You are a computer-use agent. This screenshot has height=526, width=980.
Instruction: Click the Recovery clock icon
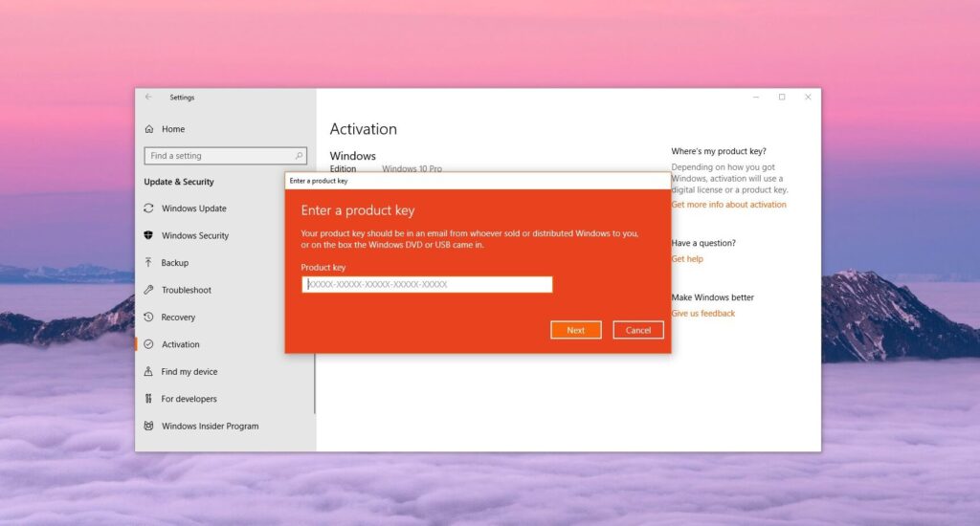coord(148,317)
